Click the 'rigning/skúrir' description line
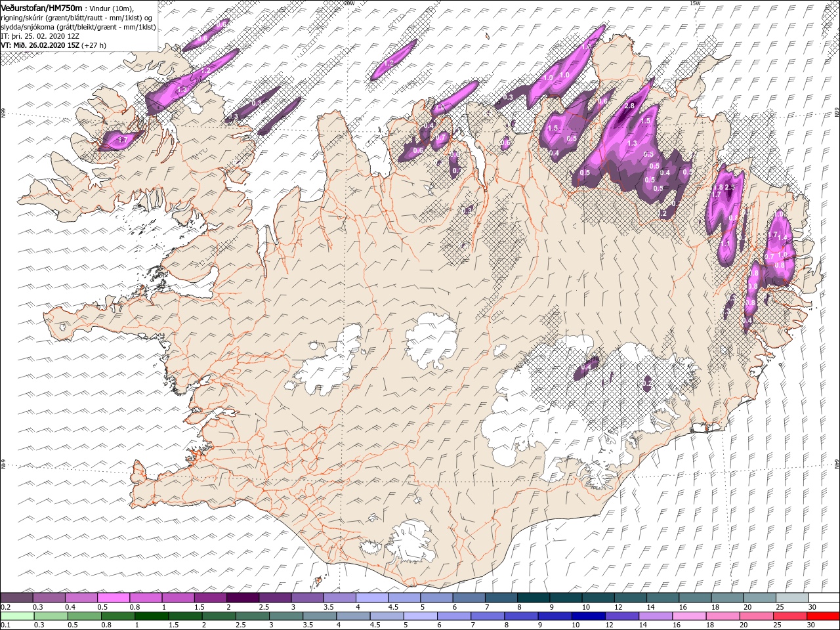Viewport: 840px width, 630px height. 76,17
